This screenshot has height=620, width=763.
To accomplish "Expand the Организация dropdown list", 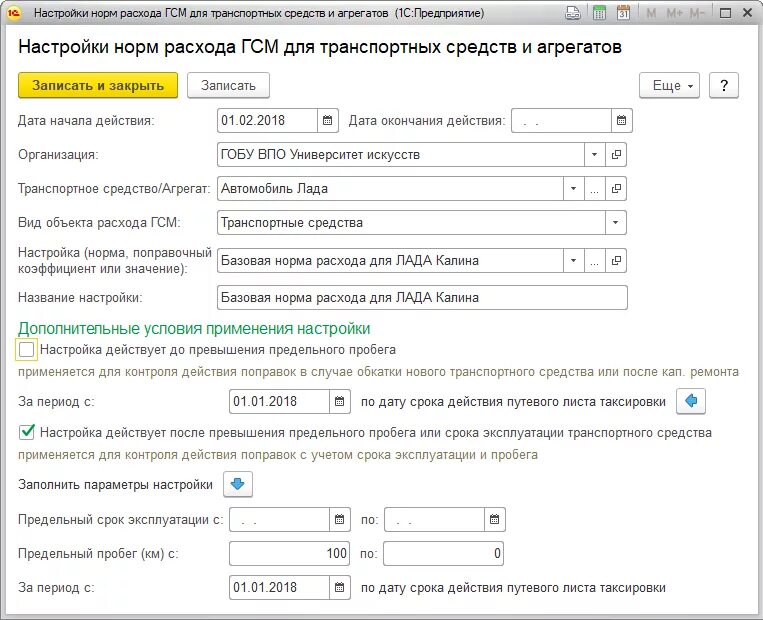I will tap(594, 155).
